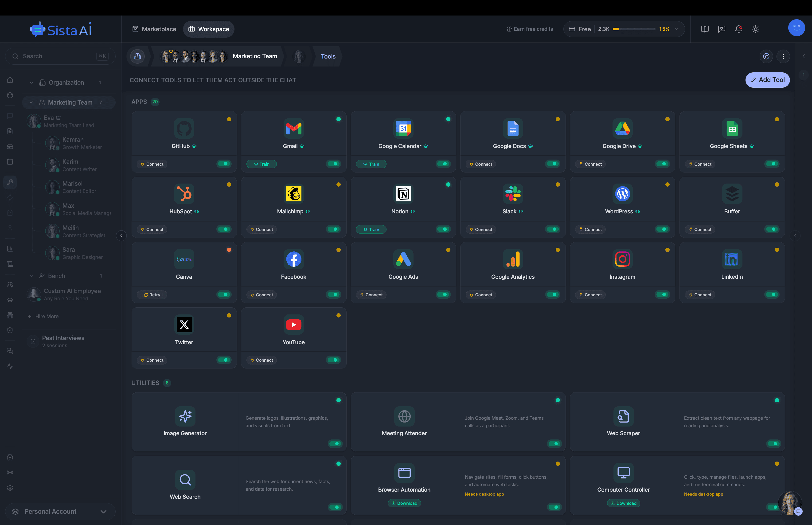Click the Earn free credits link
The image size is (812, 525).
pyautogui.click(x=530, y=29)
